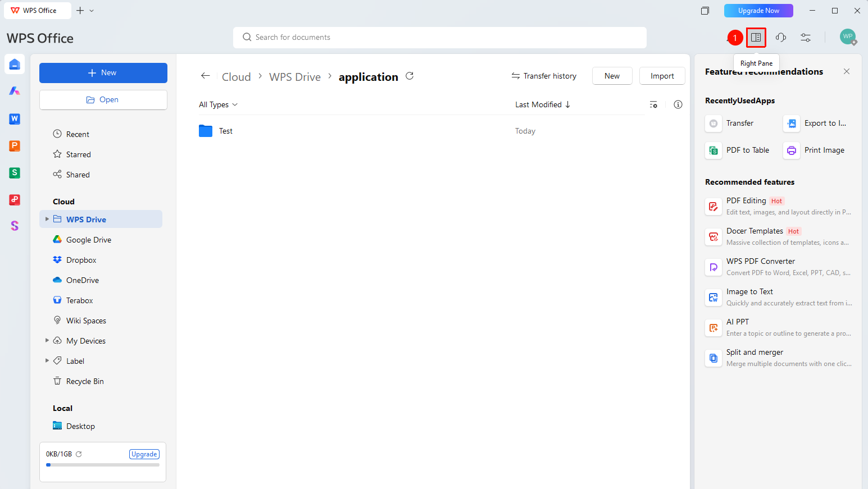Open PDF to Table app

click(738, 150)
